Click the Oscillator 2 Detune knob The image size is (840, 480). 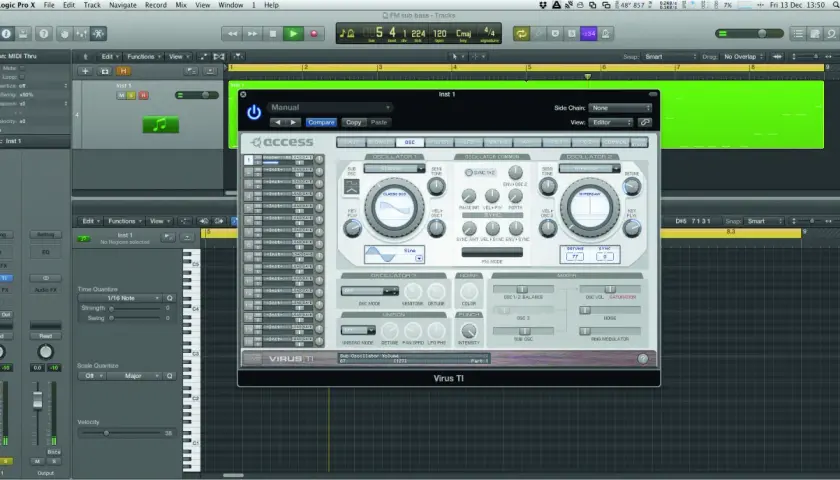632,186
